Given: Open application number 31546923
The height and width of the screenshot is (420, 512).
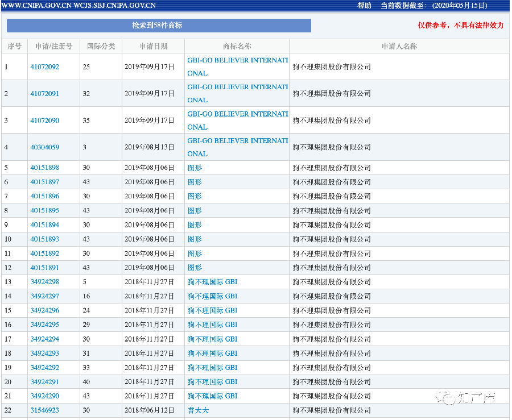Looking at the screenshot, I should (x=45, y=410).
